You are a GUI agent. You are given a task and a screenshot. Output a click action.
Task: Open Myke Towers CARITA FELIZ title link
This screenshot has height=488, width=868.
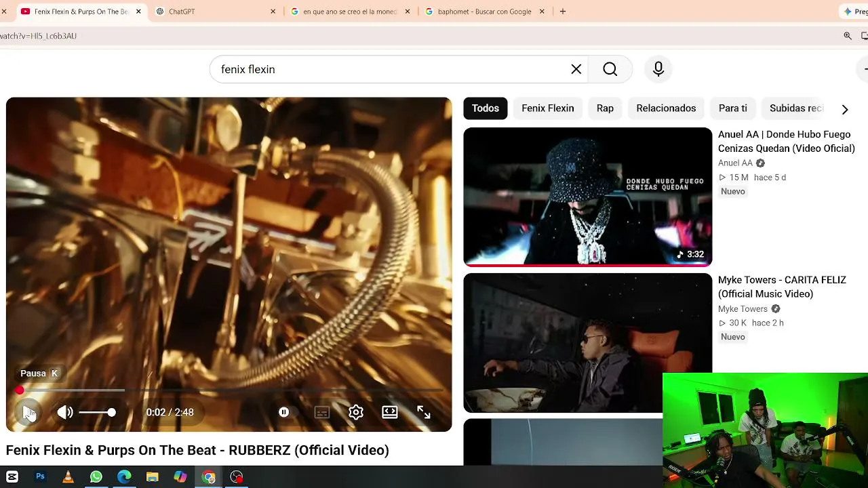(x=782, y=287)
